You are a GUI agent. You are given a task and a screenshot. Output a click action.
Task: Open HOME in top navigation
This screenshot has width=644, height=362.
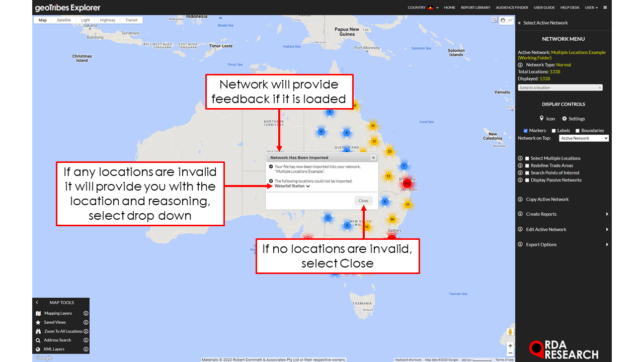450,8
